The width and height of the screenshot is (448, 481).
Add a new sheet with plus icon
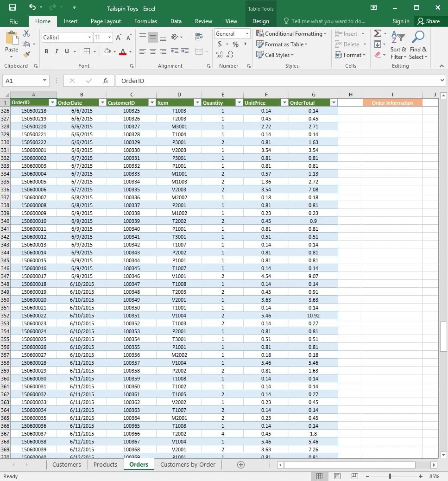pyautogui.click(x=240, y=465)
